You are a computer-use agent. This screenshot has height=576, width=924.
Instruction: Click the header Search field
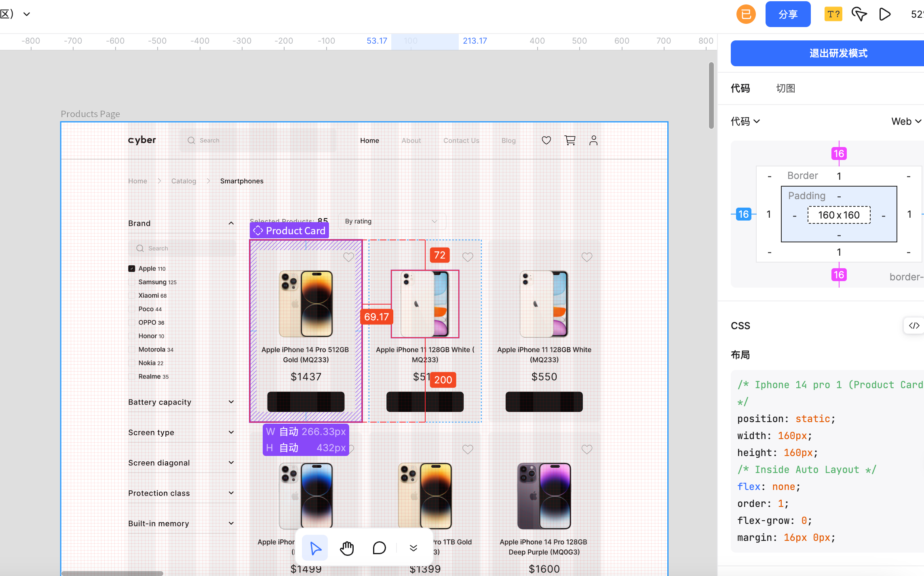[x=257, y=140]
